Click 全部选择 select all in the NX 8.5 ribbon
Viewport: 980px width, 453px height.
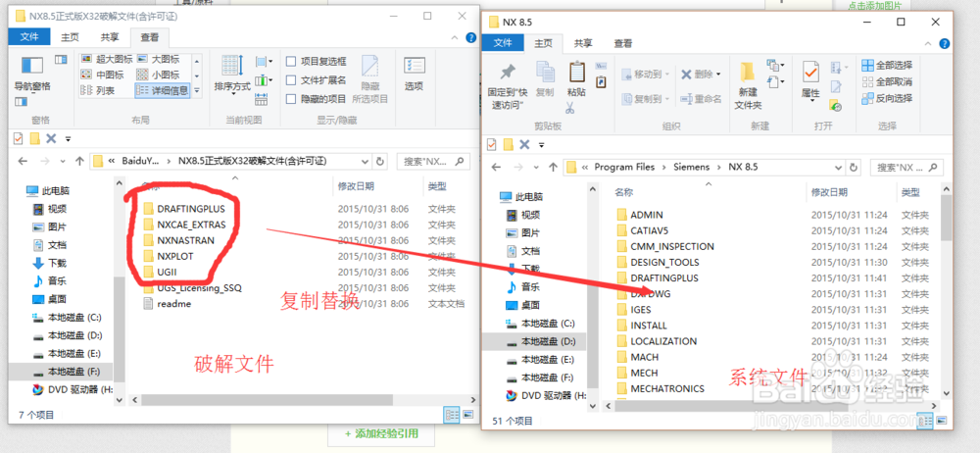(x=887, y=65)
